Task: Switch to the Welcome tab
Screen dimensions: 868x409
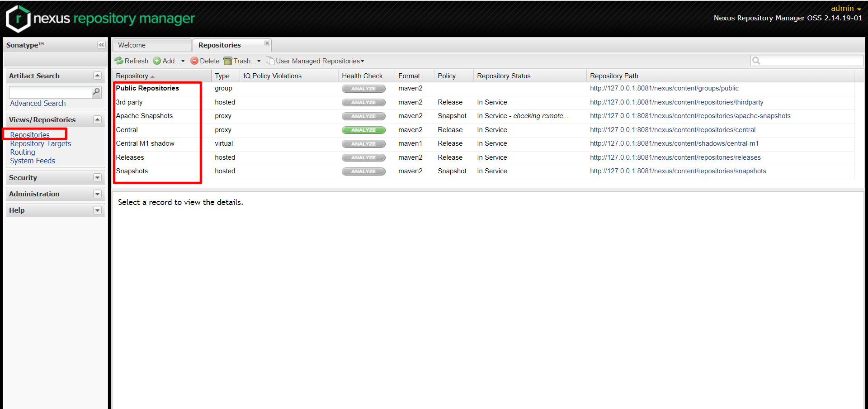Action: pyautogui.click(x=152, y=45)
